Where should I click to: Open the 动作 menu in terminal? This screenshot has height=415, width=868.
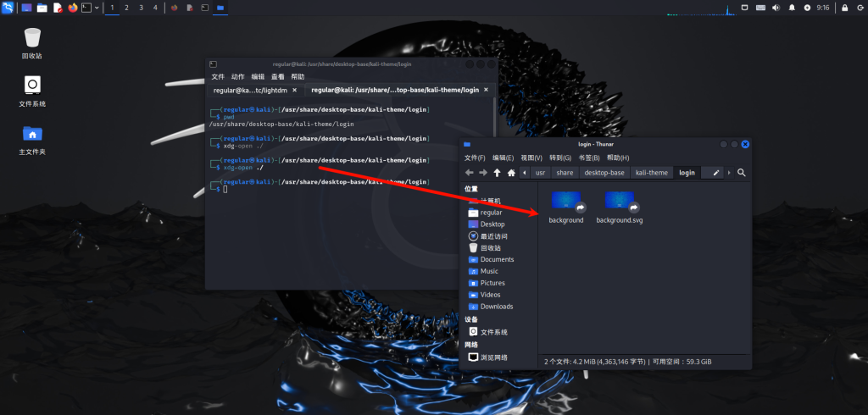click(x=237, y=76)
